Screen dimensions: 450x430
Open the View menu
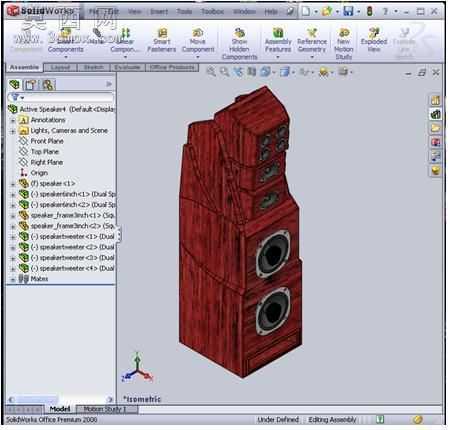click(x=134, y=12)
